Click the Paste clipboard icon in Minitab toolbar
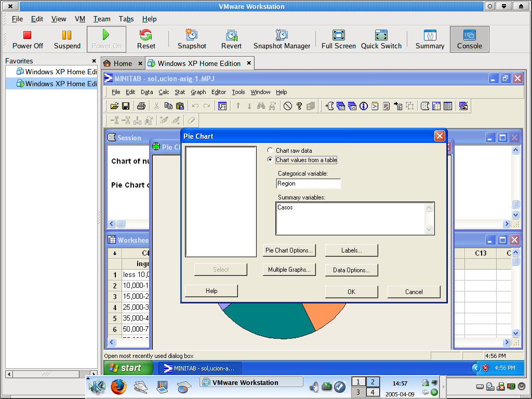Screen dimensions: 532x399 (180, 106)
